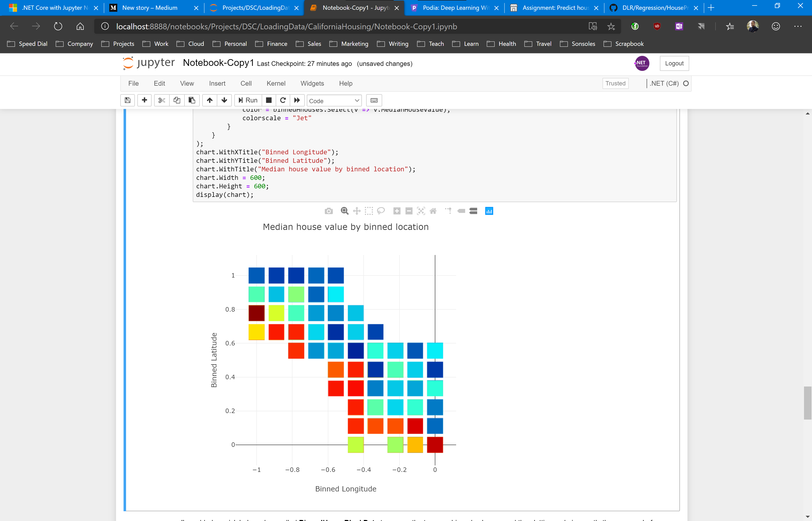812x521 pixels.
Task: Open the Cell menu in Jupyter
Action: [246, 83]
